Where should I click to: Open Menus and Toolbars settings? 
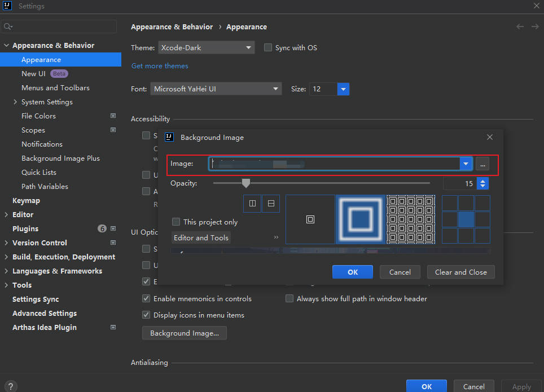click(x=55, y=88)
